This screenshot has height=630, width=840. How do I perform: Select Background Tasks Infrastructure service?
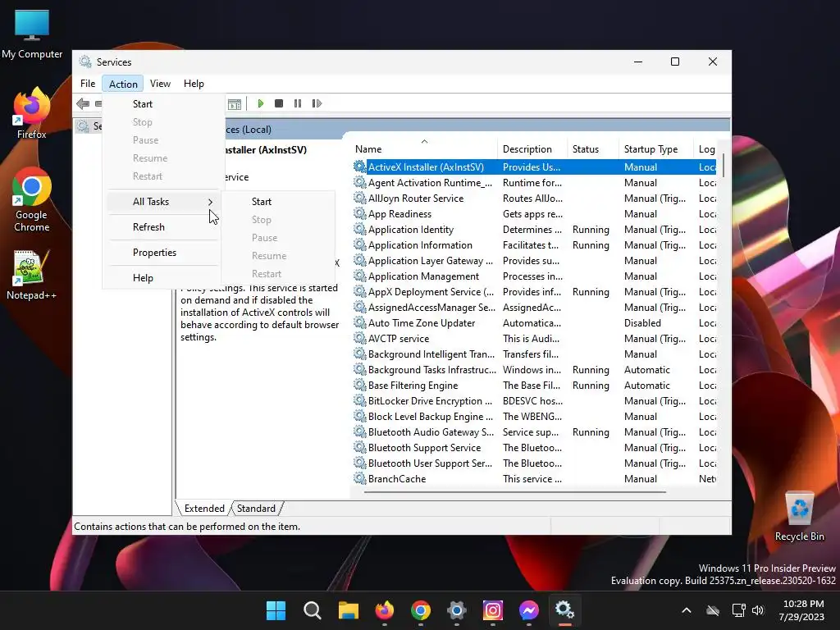[x=534, y=370]
